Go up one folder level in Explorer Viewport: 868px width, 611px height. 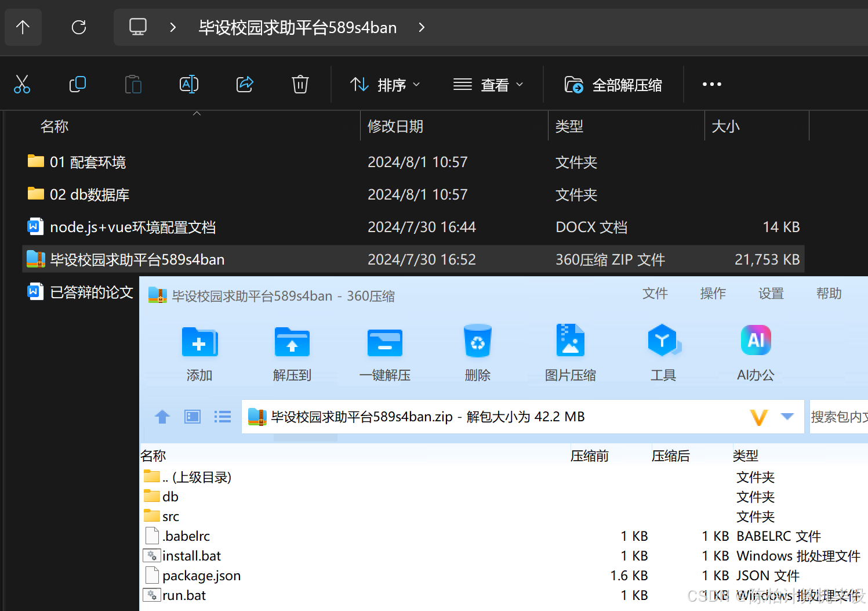click(x=23, y=27)
